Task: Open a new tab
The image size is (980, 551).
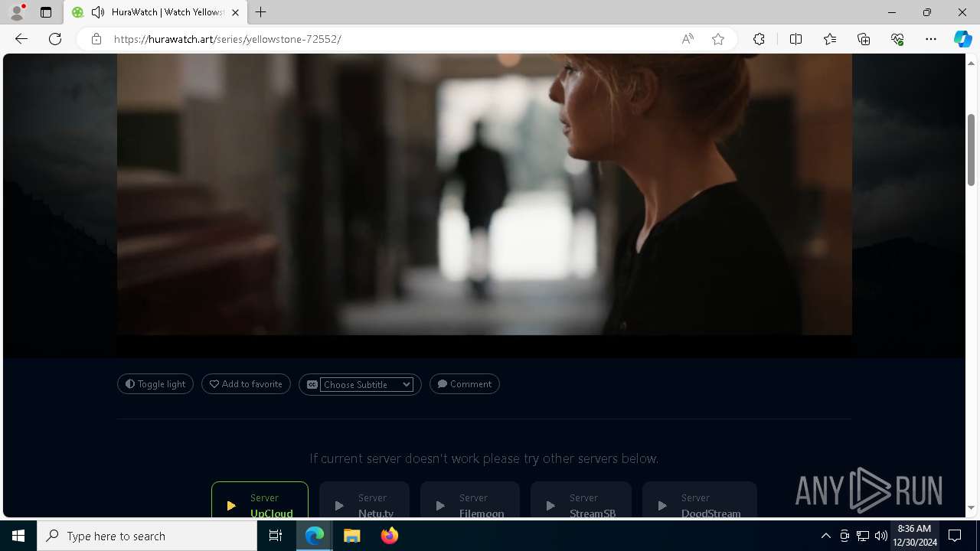Action: tap(261, 12)
